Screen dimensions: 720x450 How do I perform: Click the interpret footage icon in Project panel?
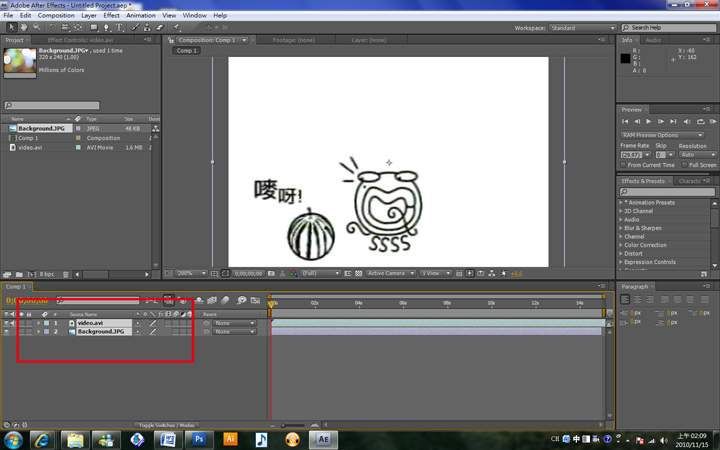7,274
